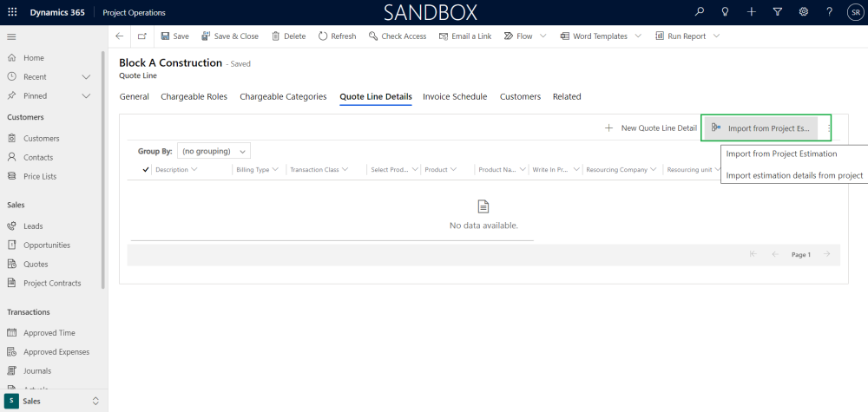868x412 pixels.
Task: Expand Run Report dropdown chevron
Action: (x=716, y=36)
